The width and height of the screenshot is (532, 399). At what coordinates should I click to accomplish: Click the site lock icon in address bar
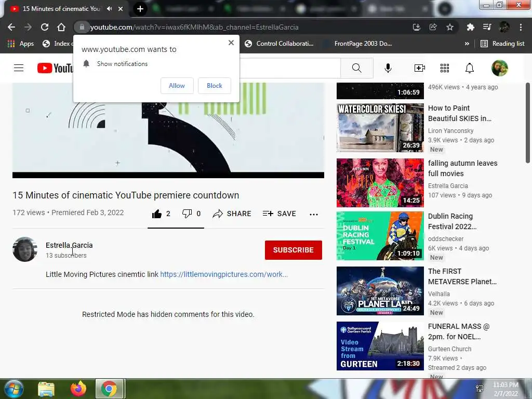tap(82, 27)
